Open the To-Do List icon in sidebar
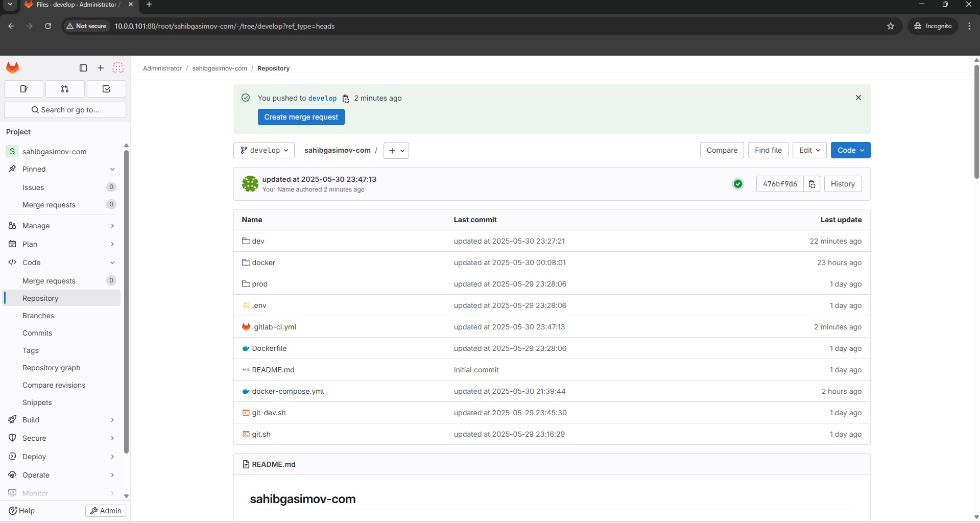Screen dimensions: 980x523 (106, 89)
